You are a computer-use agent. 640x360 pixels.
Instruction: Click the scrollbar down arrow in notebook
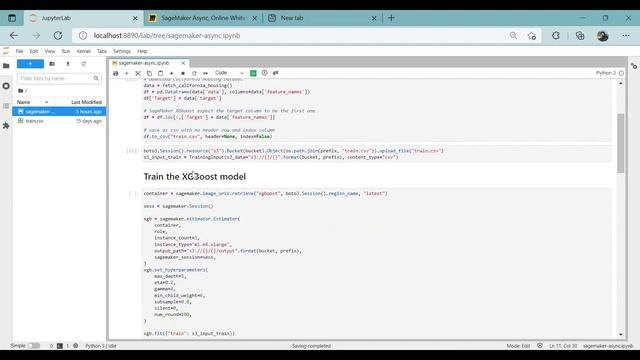(620, 335)
